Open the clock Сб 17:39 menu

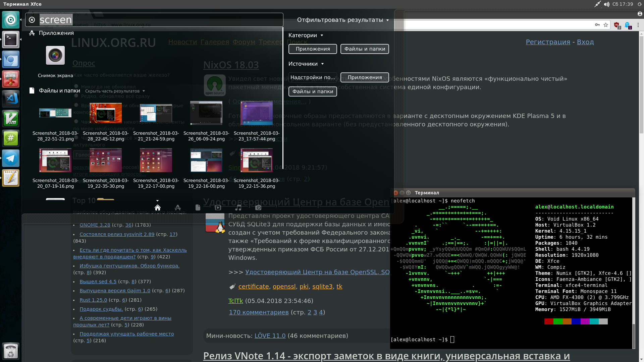click(623, 4)
